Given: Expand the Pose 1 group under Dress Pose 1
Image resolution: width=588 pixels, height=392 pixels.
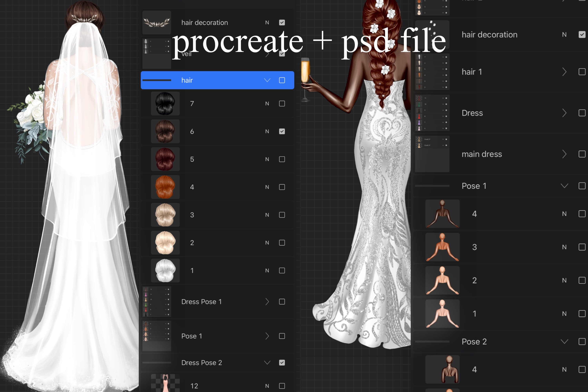Looking at the screenshot, I should [x=267, y=336].
